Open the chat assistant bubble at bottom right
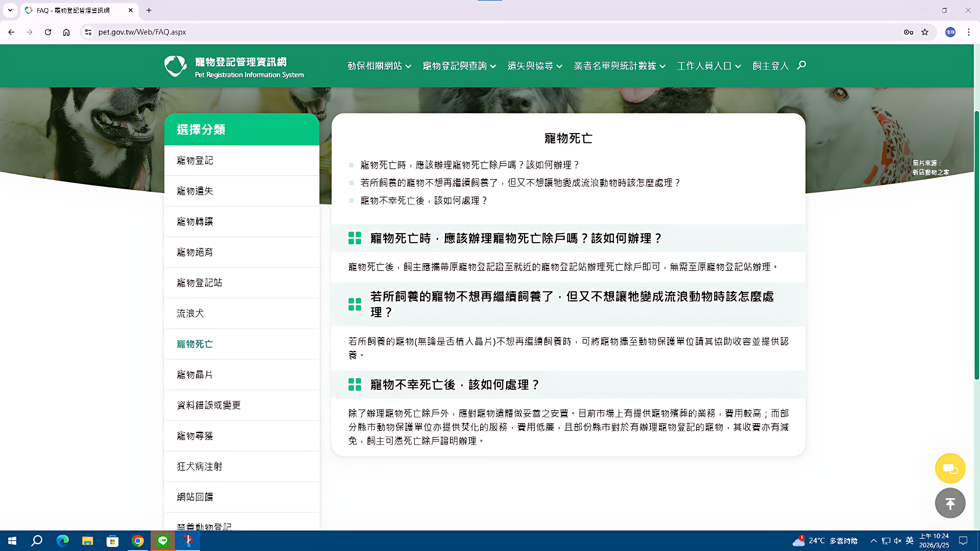Screen dimensions: 980x551 tap(950, 468)
